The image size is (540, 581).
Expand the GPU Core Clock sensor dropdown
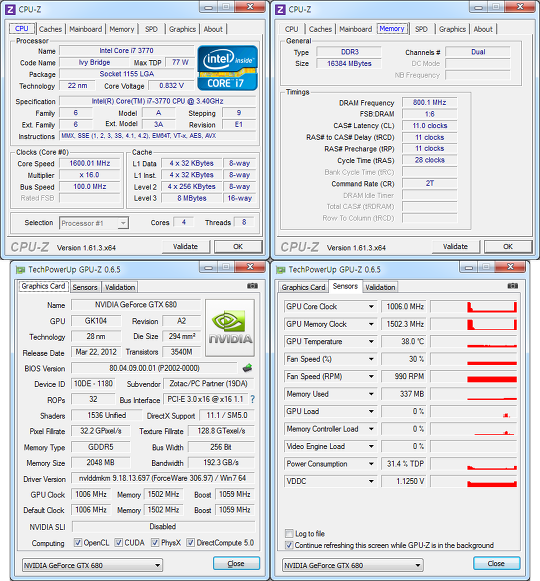tap(371, 306)
